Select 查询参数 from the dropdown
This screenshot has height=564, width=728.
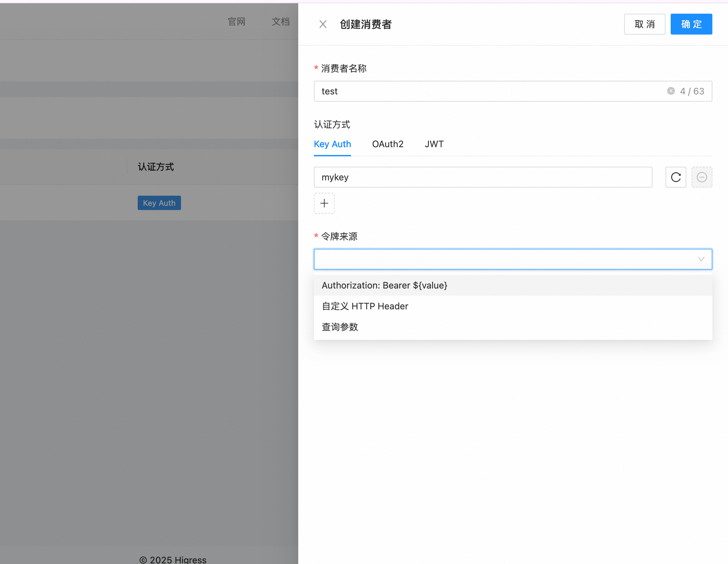(x=339, y=327)
